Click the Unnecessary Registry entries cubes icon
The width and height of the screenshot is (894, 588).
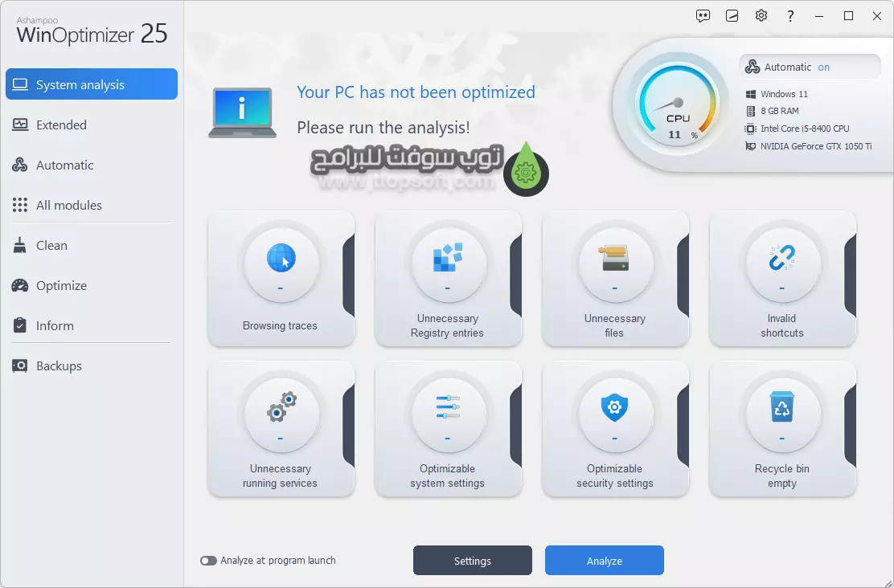[448, 258]
